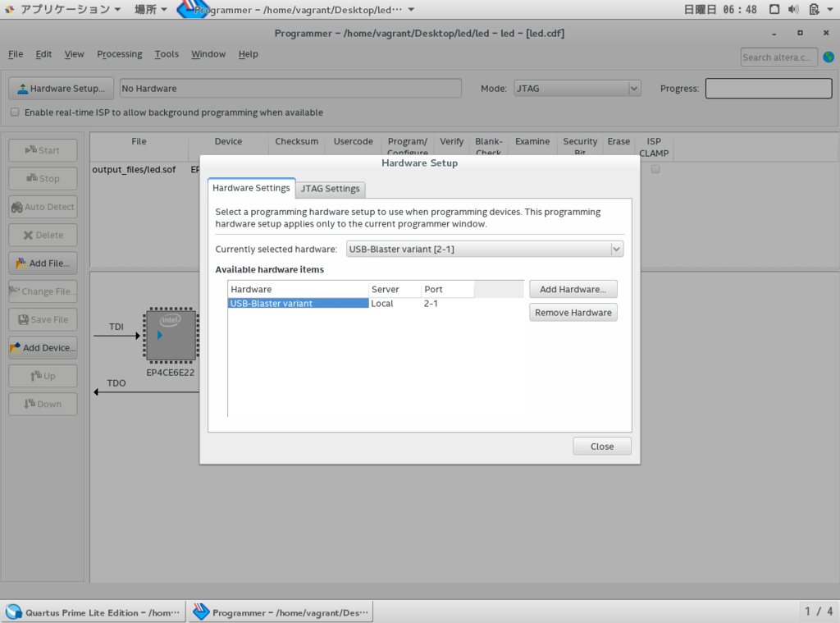Click the Hardware Setup button in Programmer

pyautogui.click(x=61, y=89)
